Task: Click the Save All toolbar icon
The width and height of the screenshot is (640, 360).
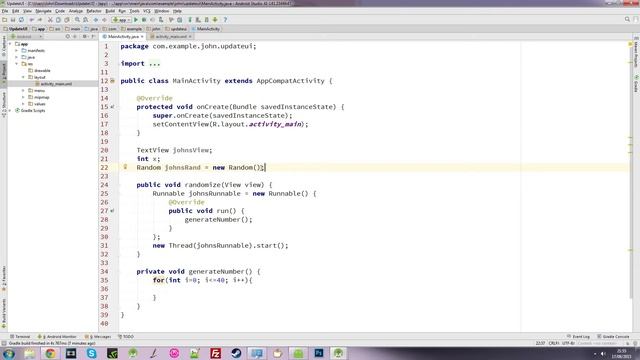Action: tap(13, 20)
